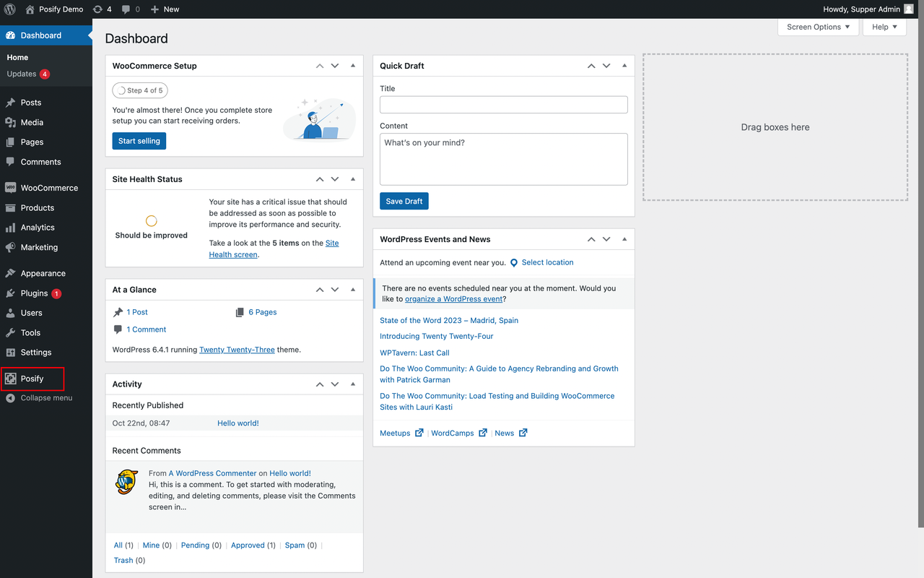924x578 pixels.
Task: Click the Tools wrench icon
Action: point(10,333)
